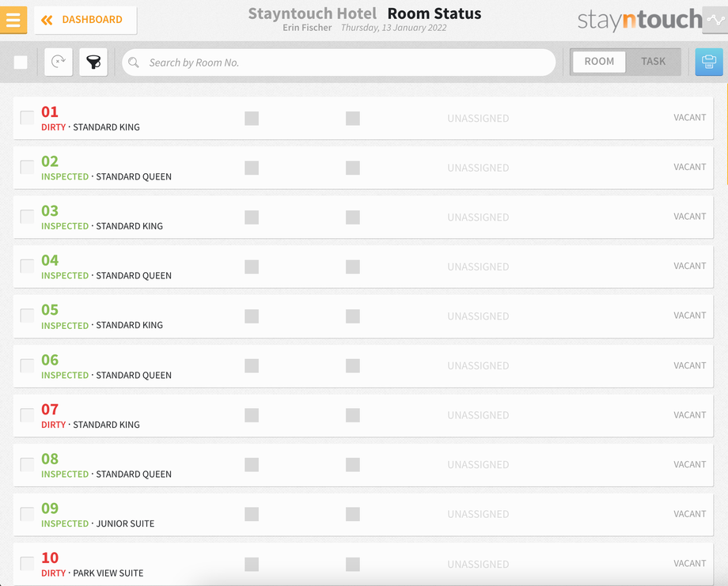Image resolution: width=728 pixels, height=586 pixels.
Task: Open room 04 number
Action: [50, 260]
